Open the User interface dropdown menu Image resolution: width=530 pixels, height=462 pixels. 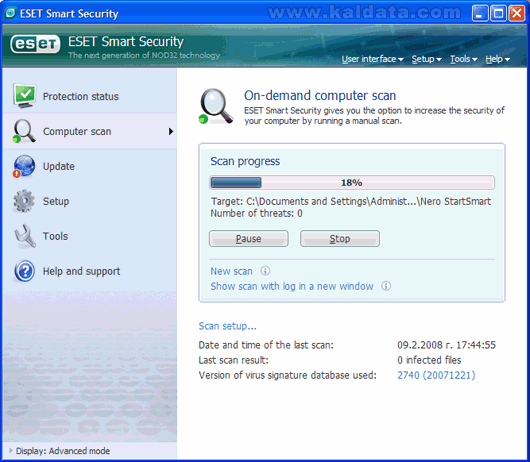point(372,59)
